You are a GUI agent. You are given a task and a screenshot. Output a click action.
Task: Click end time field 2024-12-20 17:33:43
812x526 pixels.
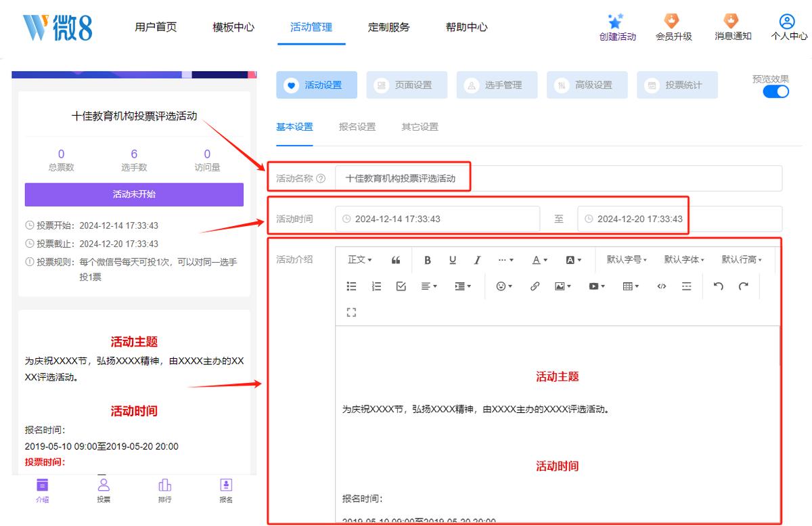click(x=679, y=219)
